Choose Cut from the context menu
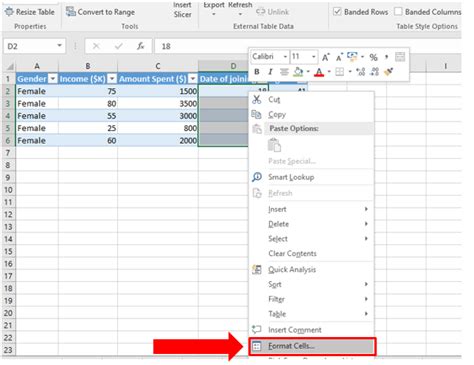This screenshot has width=474, height=365. [311, 99]
